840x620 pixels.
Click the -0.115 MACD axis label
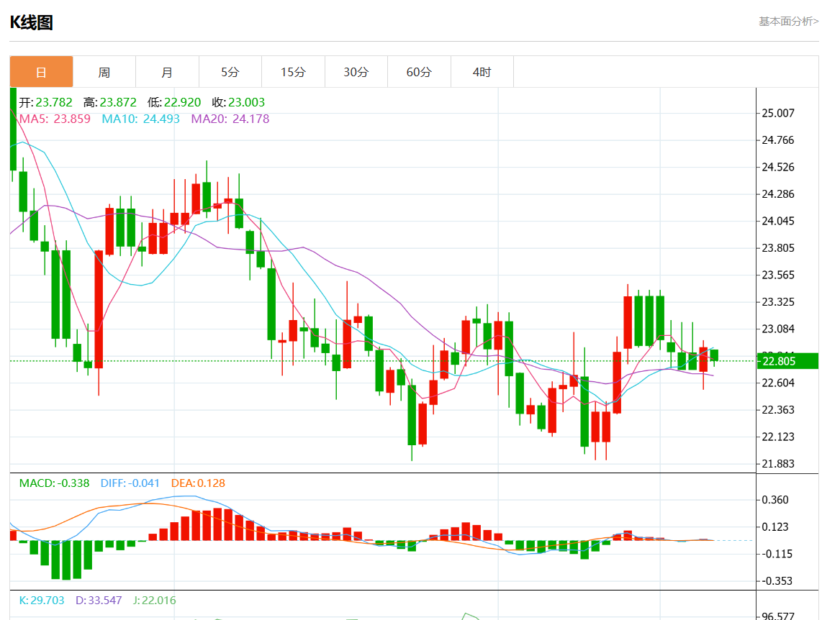pos(775,554)
